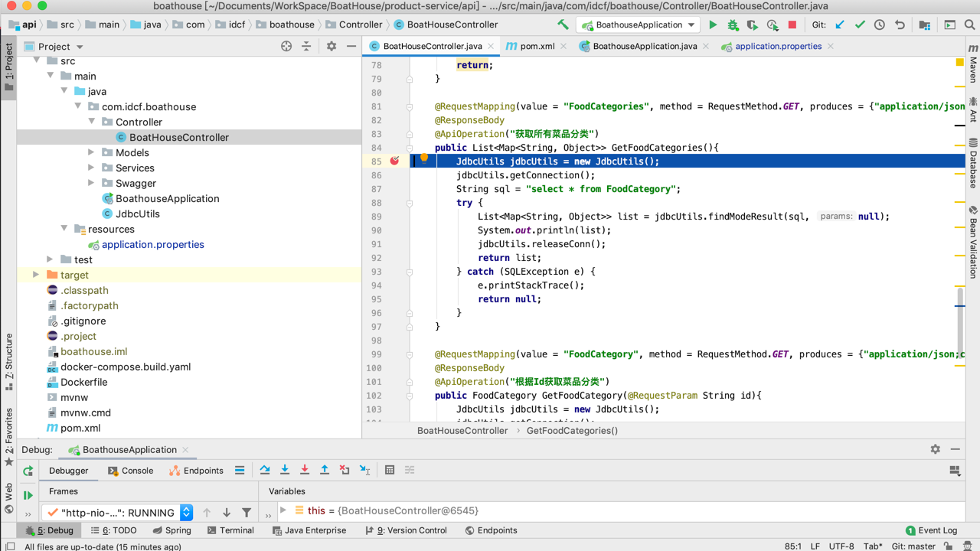Switch to pom.xml editor tab

(x=537, y=46)
